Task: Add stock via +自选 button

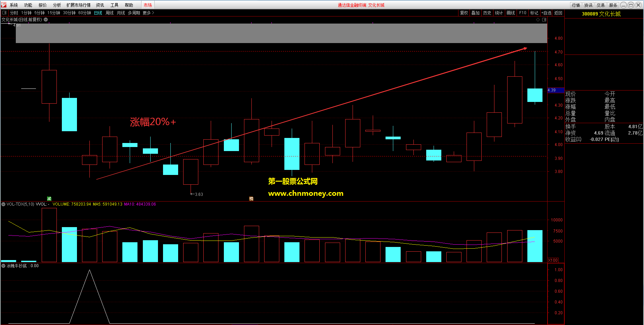Action: pyautogui.click(x=546, y=13)
